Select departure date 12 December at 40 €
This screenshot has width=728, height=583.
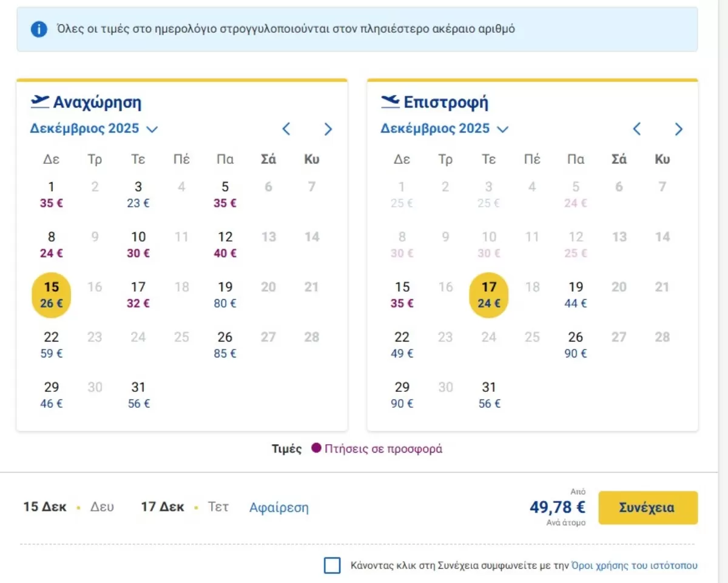click(x=225, y=244)
